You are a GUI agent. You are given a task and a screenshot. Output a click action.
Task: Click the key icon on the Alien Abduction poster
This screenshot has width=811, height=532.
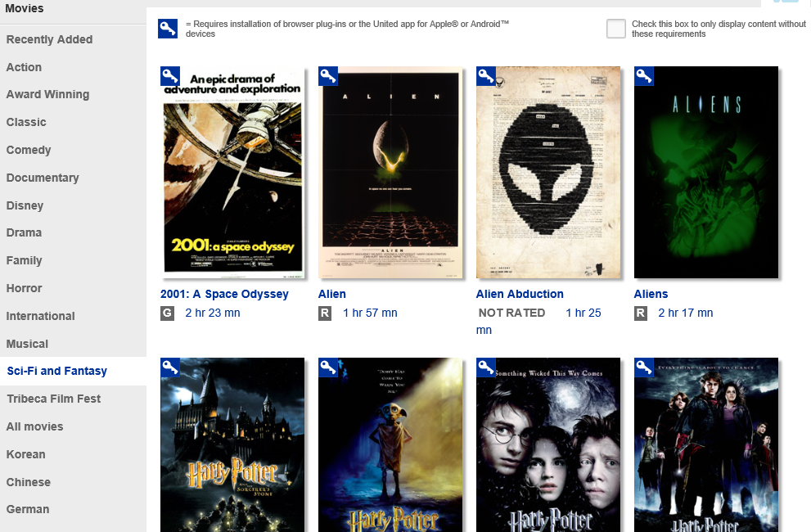coord(485,76)
